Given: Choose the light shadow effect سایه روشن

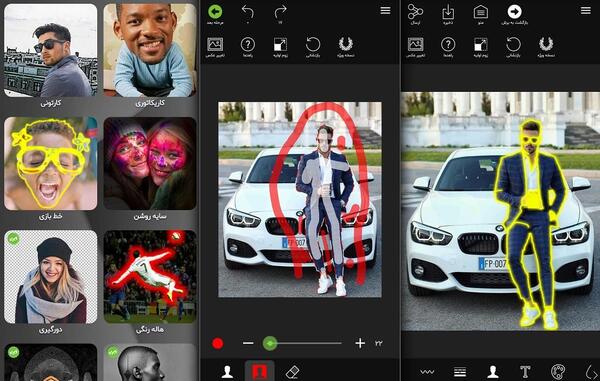Looking at the screenshot, I should click(x=150, y=163).
